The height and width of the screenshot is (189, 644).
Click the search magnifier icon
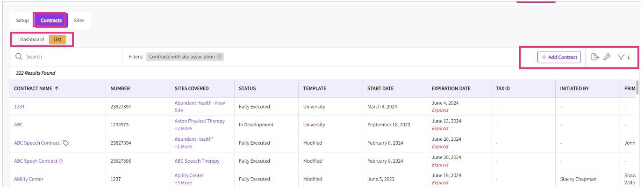click(19, 57)
